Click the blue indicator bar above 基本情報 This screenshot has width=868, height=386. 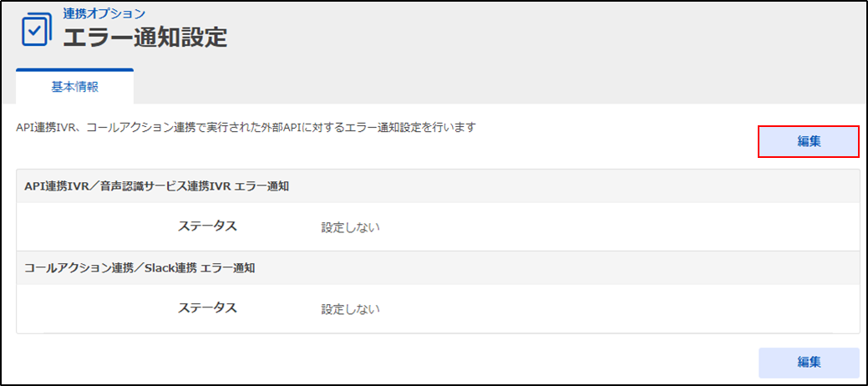74,70
